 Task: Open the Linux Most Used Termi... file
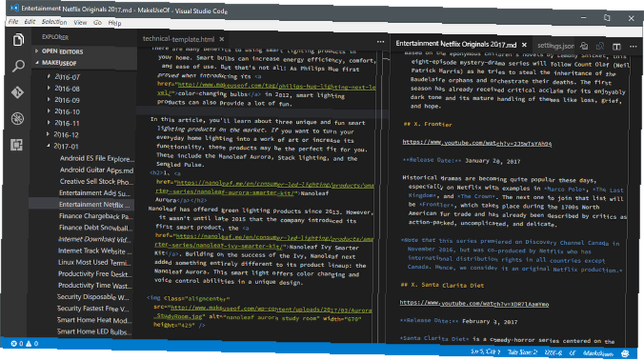(94, 262)
